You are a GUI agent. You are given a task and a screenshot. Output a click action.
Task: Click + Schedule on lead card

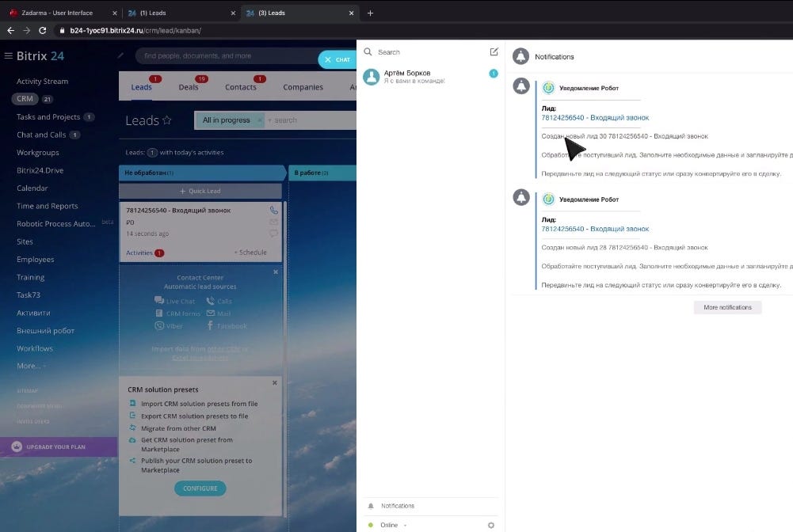coord(250,253)
